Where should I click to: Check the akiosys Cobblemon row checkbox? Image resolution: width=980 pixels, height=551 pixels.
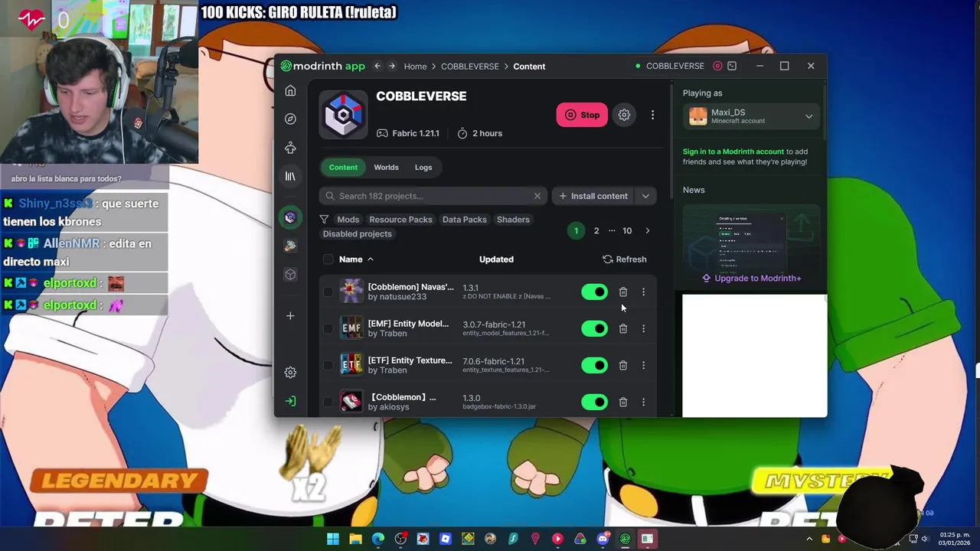pos(328,402)
